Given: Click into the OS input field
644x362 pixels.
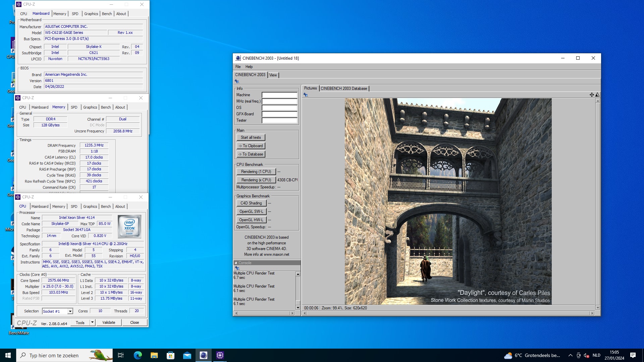Looking at the screenshot, I should pos(279,108).
